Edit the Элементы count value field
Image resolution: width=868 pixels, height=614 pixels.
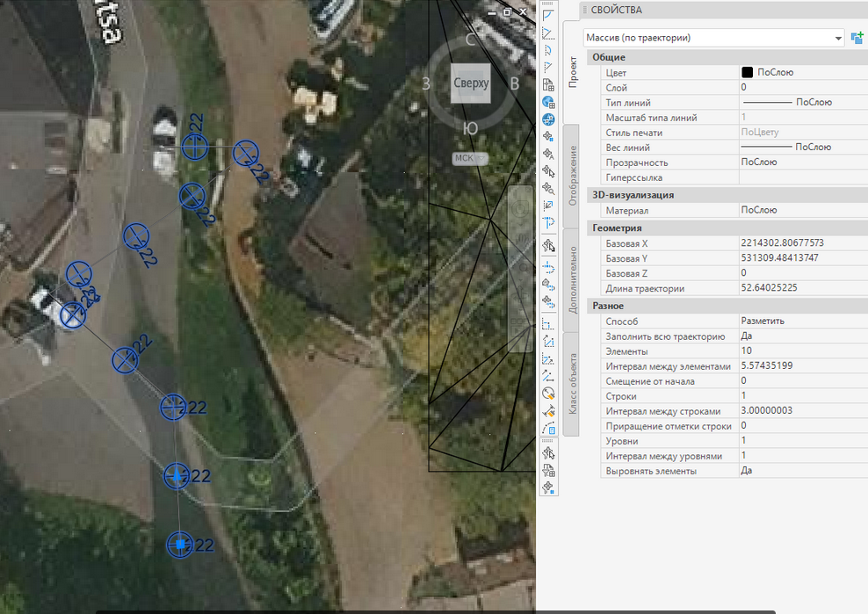tap(801, 351)
